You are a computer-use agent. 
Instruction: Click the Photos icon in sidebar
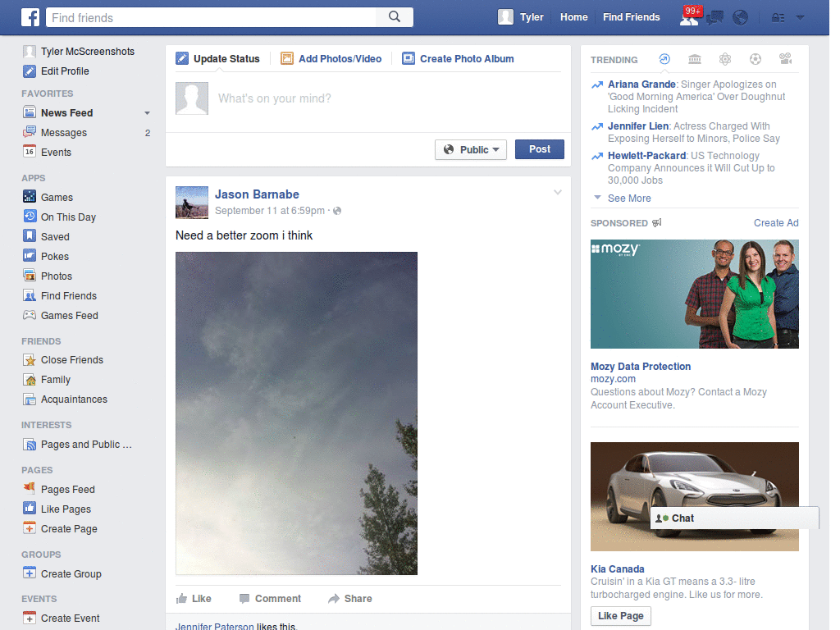click(x=30, y=276)
